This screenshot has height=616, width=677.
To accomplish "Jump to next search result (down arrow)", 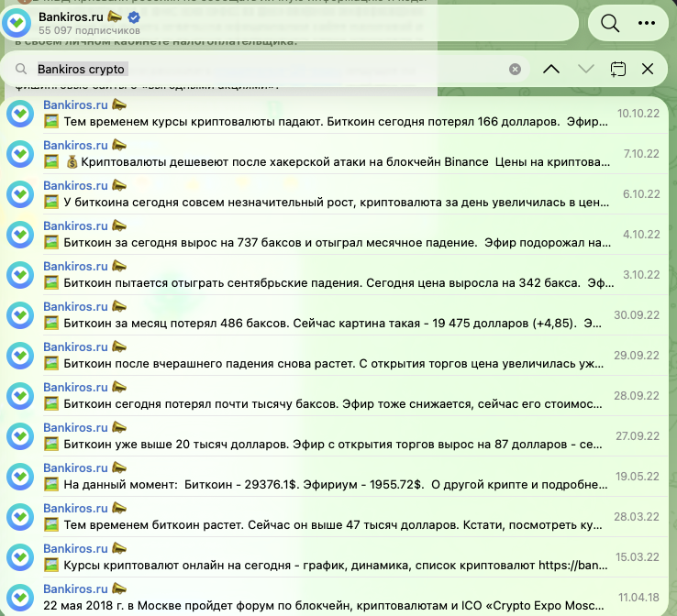I will pyautogui.click(x=586, y=69).
